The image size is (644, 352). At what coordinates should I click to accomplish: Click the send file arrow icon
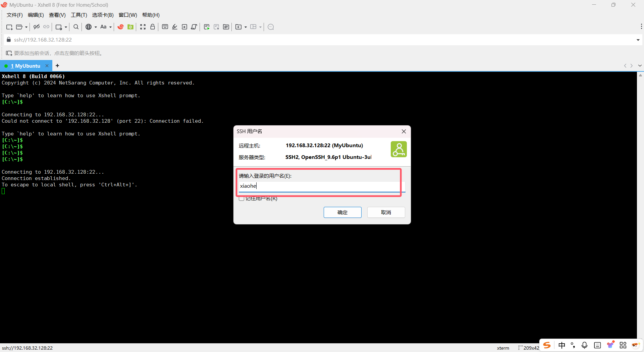point(184,27)
